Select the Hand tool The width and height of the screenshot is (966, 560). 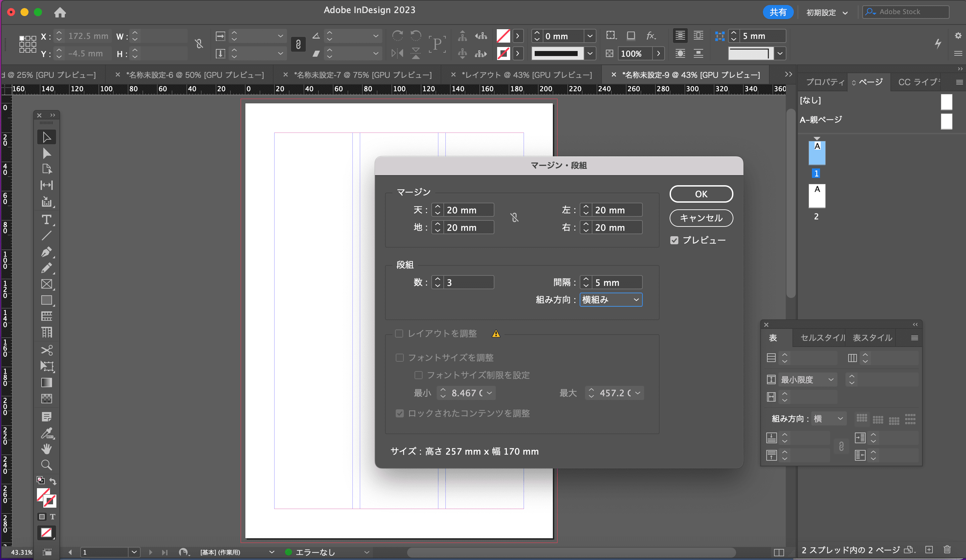click(47, 449)
